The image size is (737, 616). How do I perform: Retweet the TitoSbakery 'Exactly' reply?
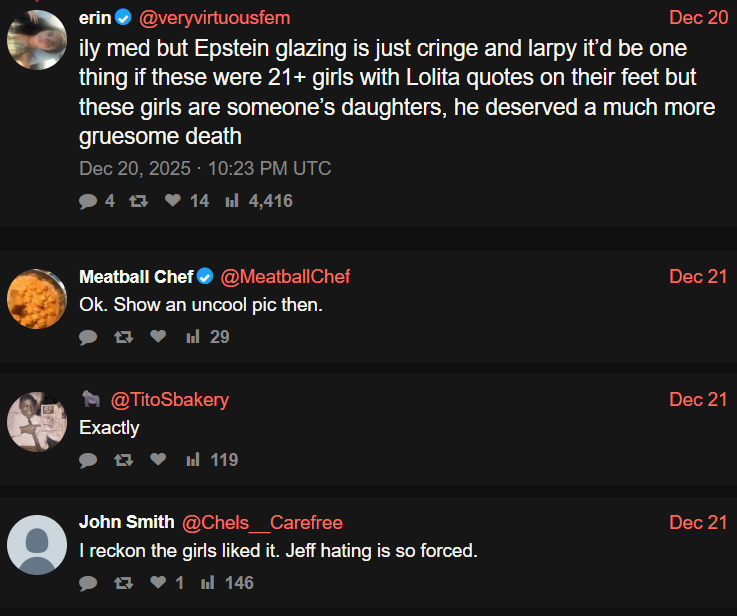pyautogui.click(x=123, y=460)
